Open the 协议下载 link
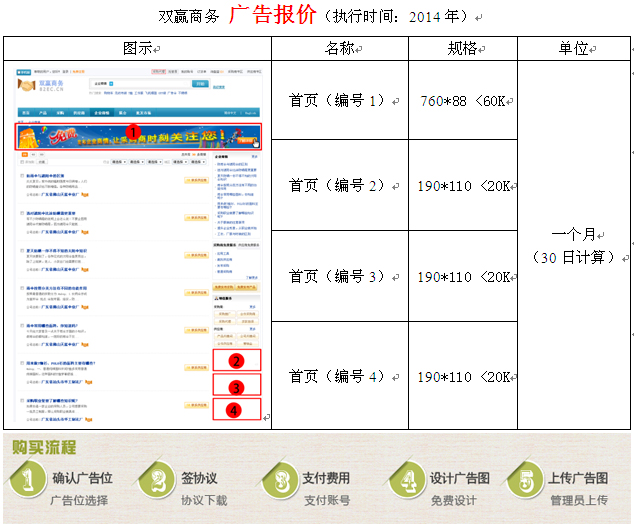The image size is (634, 524). click(204, 500)
